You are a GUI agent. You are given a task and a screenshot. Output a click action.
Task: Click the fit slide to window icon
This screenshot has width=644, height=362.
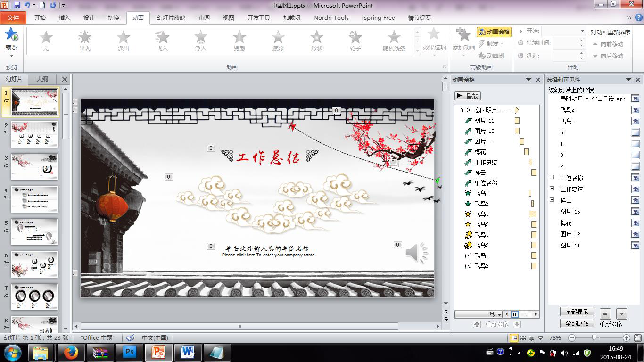coord(637,338)
